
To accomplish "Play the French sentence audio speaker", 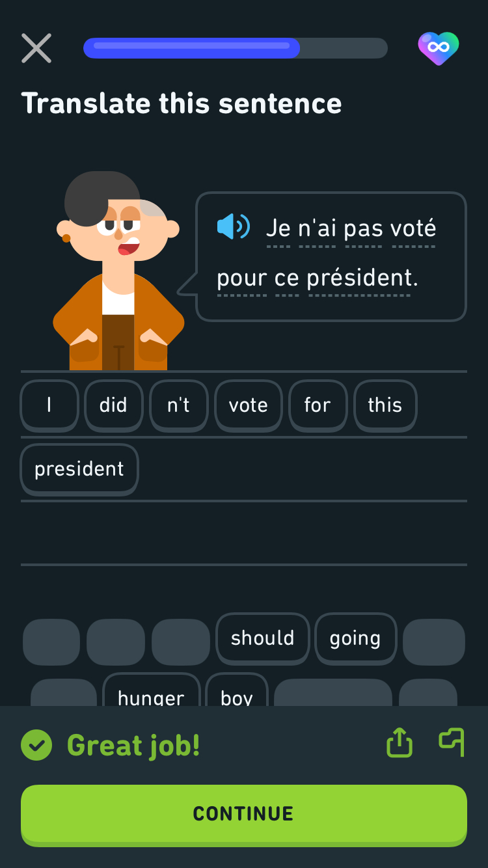I will 233,227.
